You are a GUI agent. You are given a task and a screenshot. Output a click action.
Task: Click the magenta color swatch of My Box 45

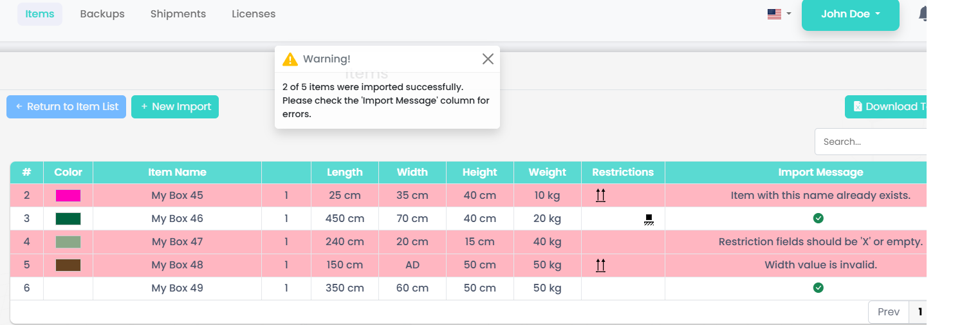pyautogui.click(x=68, y=196)
